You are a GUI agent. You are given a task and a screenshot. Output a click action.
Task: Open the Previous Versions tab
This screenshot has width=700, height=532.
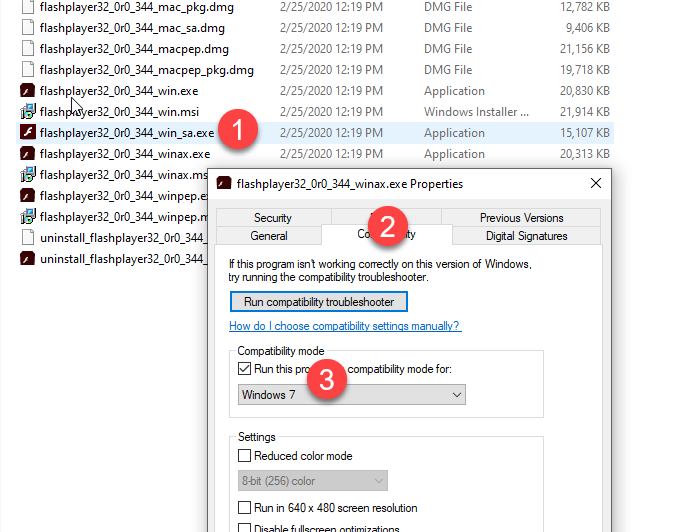[x=521, y=218]
